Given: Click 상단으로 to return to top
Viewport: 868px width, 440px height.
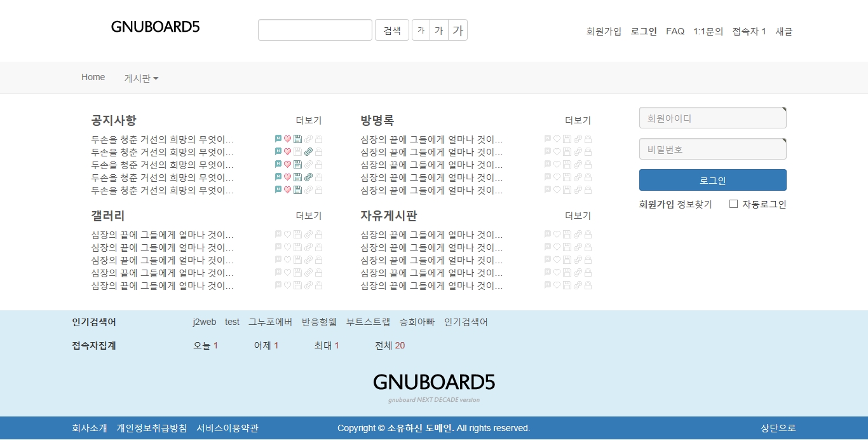Looking at the screenshot, I should click(x=778, y=428).
